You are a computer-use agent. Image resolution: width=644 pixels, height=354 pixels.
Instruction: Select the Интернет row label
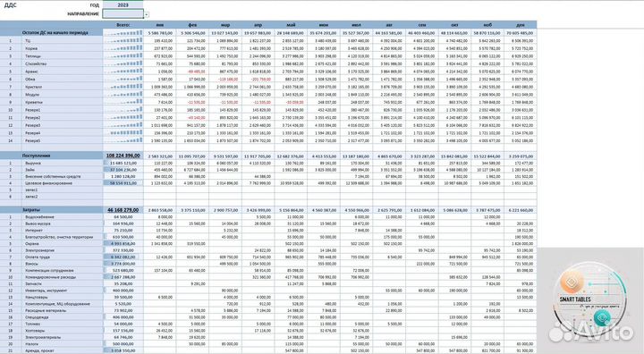pyautogui.click(x=34, y=230)
